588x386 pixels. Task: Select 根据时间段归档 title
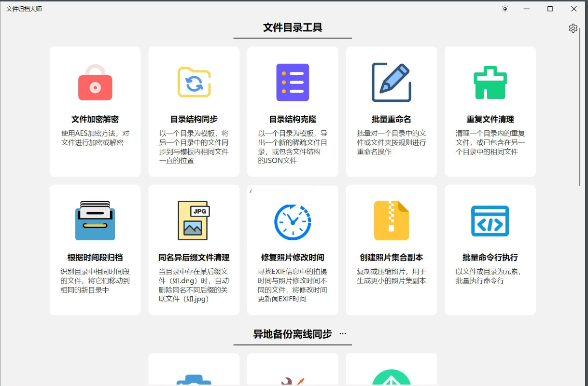[x=95, y=258]
